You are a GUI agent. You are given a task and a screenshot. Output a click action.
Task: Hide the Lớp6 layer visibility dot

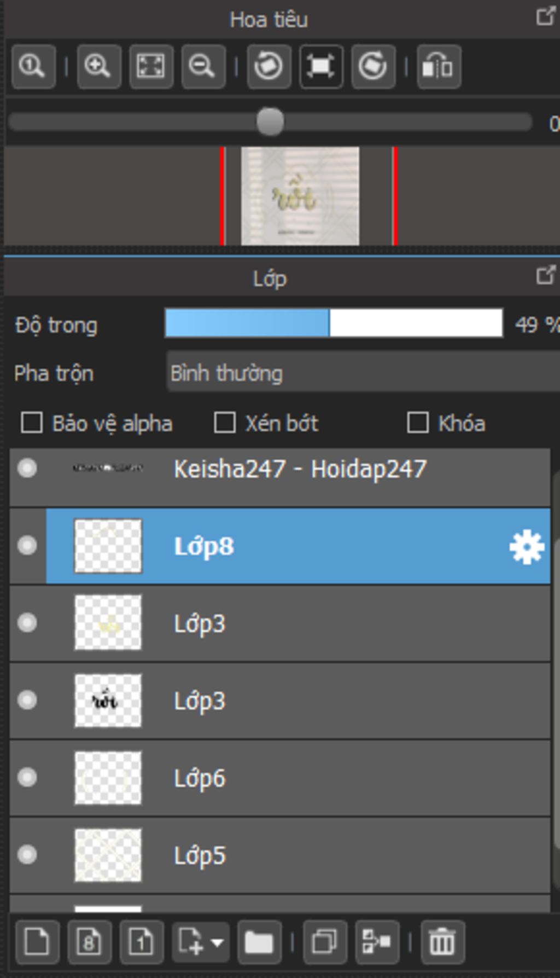(x=27, y=777)
